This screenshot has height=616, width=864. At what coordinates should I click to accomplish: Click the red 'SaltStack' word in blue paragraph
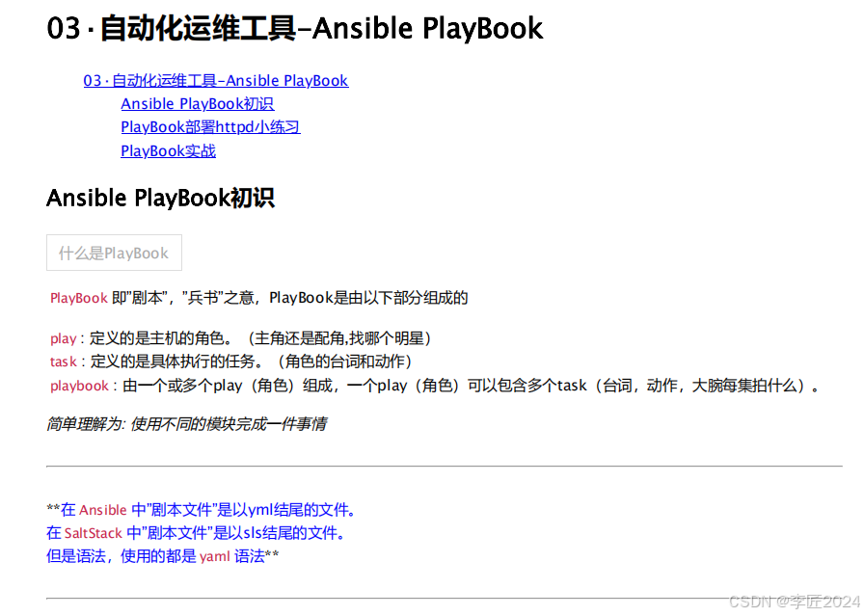click(x=94, y=533)
